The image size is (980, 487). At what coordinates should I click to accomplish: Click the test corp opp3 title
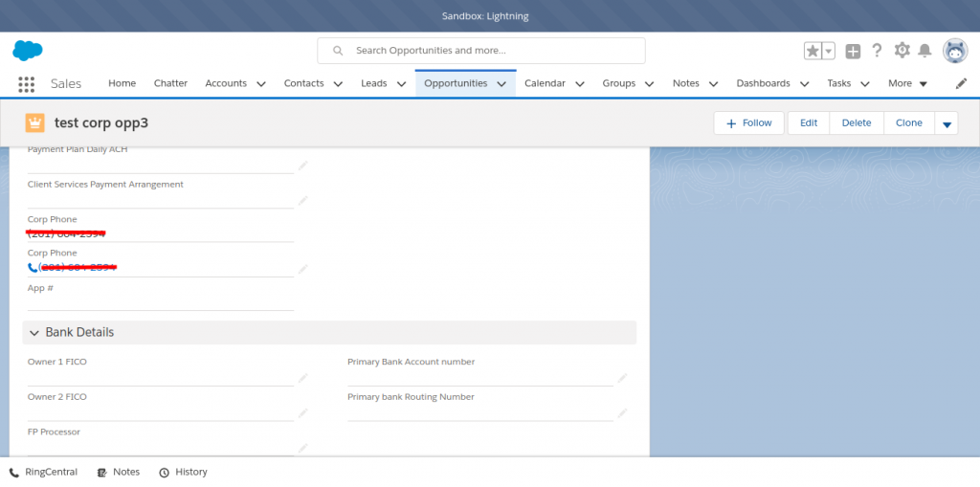101,123
